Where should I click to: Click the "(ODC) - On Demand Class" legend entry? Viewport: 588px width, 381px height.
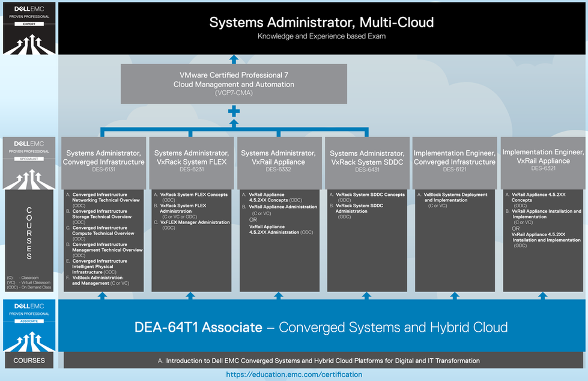click(29, 287)
